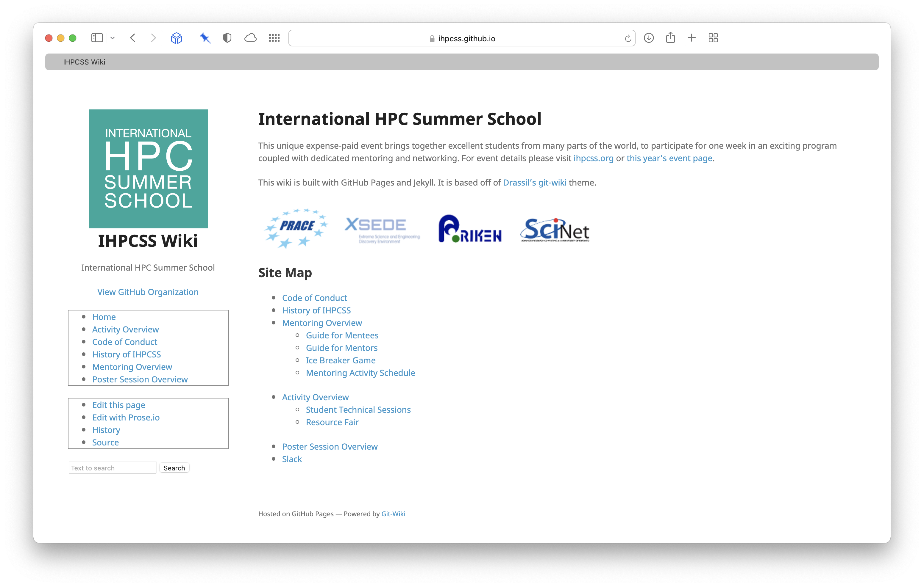This screenshot has width=924, height=587.
Task: Click the RIKEN organization logo
Action: [x=469, y=229]
